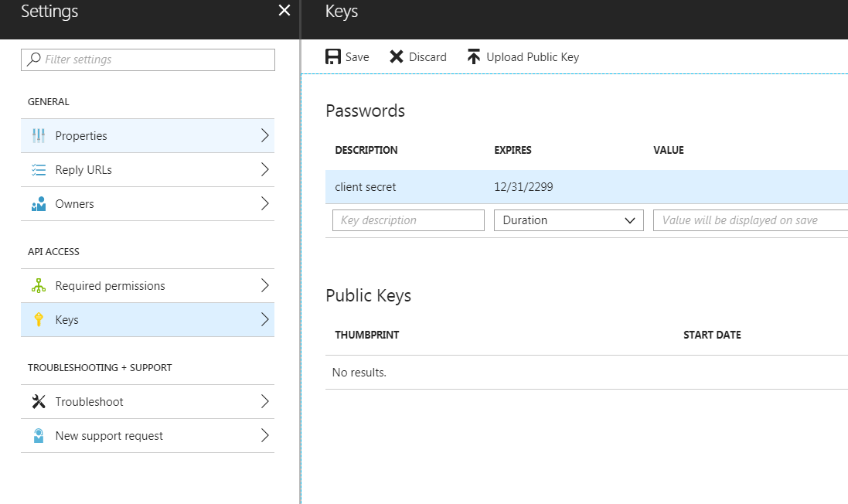Discard pending key changes
This screenshot has height=504, width=848.
coord(417,56)
